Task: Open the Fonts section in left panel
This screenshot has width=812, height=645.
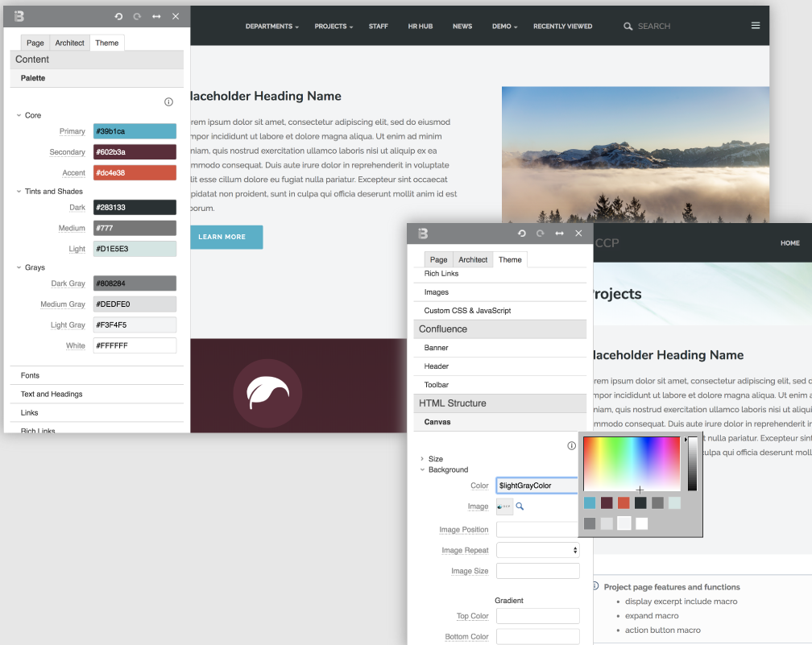Action: point(97,375)
